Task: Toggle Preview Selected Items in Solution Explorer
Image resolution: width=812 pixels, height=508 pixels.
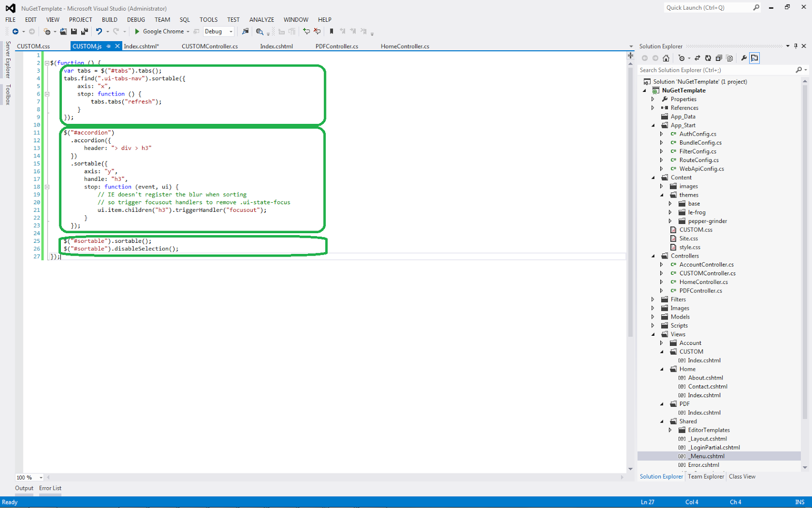Action: [755, 58]
